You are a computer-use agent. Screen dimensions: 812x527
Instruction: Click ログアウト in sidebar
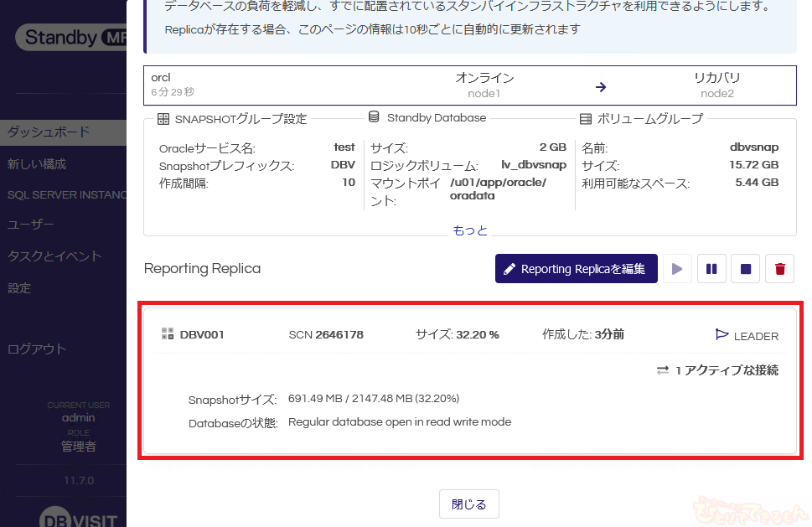(x=37, y=349)
